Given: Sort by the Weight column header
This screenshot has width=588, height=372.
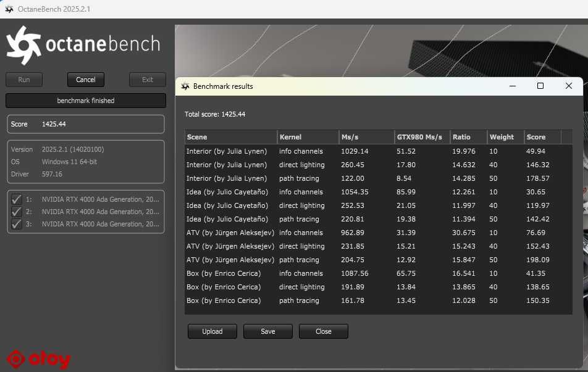Looking at the screenshot, I should (505, 137).
